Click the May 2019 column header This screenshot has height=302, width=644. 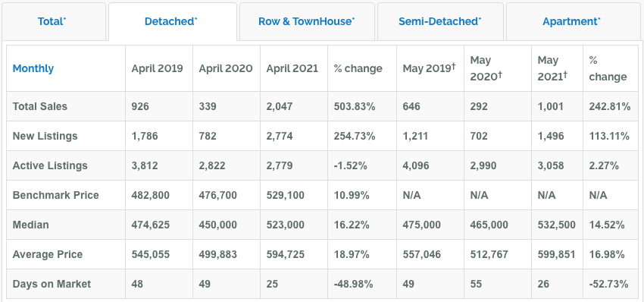[429, 68]
